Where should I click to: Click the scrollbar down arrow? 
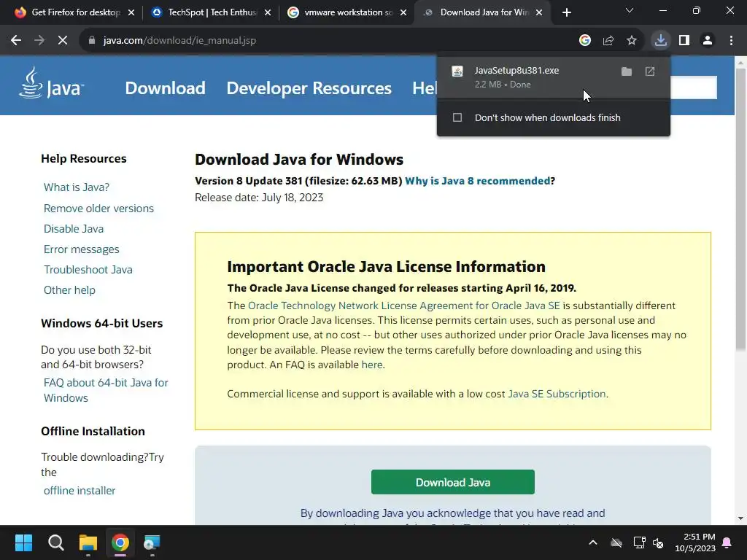740,518
